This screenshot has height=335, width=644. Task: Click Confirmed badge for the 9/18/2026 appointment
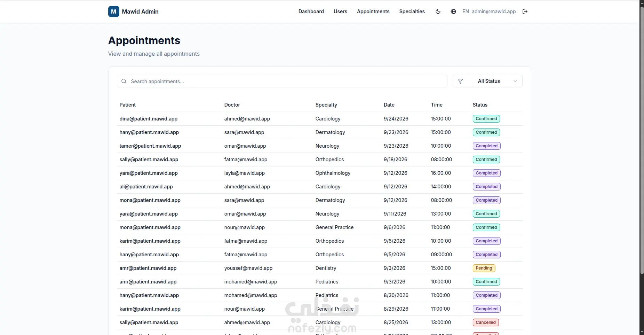pos(486,159)
